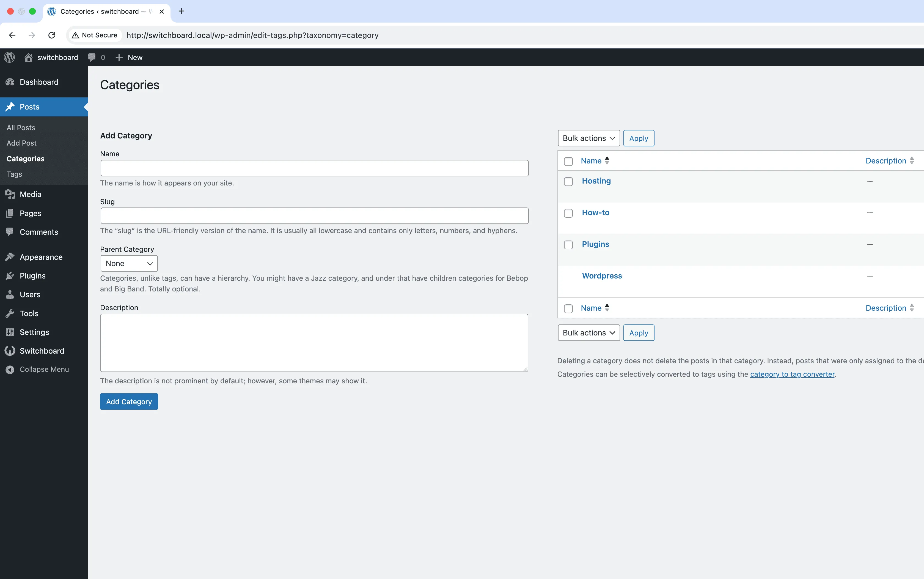Click the Media library icon
The height and width of the screenshot is (579, 924).
[x=10, y=194]
